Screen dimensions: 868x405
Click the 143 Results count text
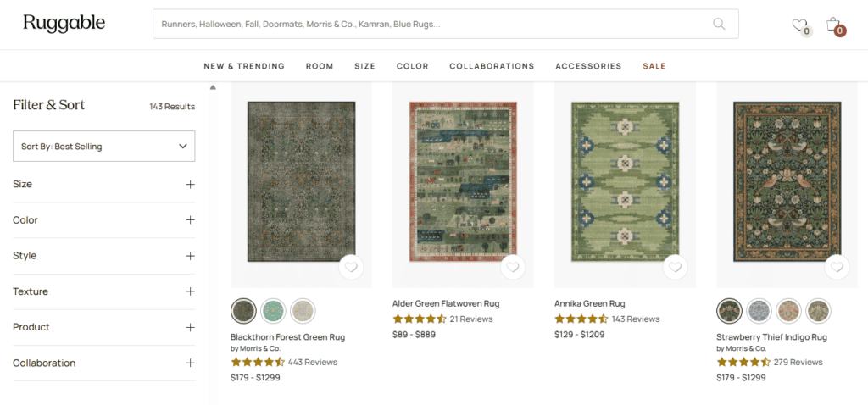(172, 107)
